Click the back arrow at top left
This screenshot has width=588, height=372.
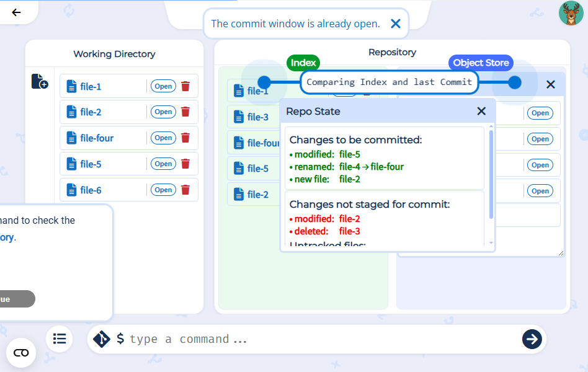click(x=16, y=12)
